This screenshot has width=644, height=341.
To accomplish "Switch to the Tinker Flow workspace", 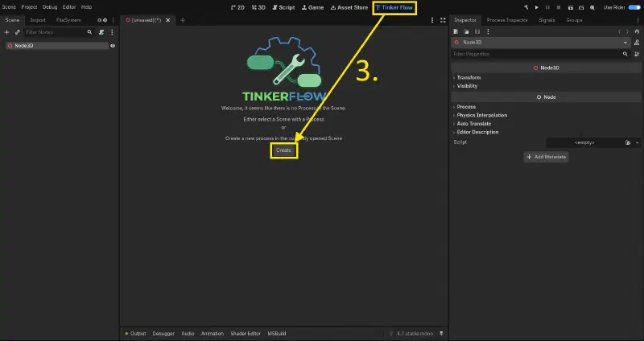I will (x=394, y=7).
